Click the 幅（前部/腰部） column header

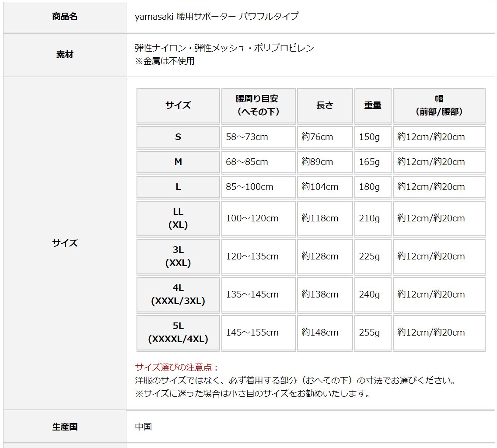point(439,105)
